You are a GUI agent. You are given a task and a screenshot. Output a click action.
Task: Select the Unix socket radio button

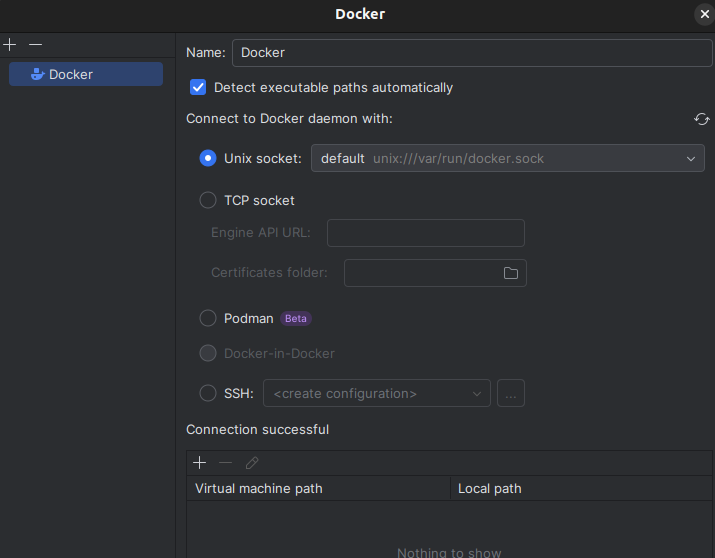click(208, 158)
